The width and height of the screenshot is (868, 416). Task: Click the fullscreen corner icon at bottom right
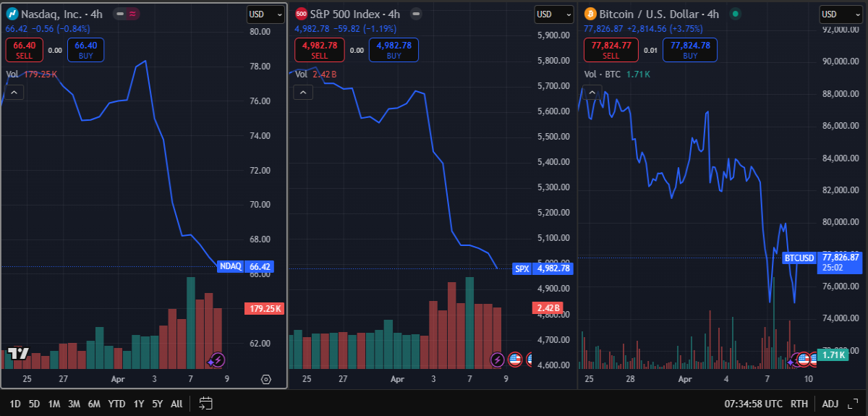pyautogui.click(x=854, y=403)
